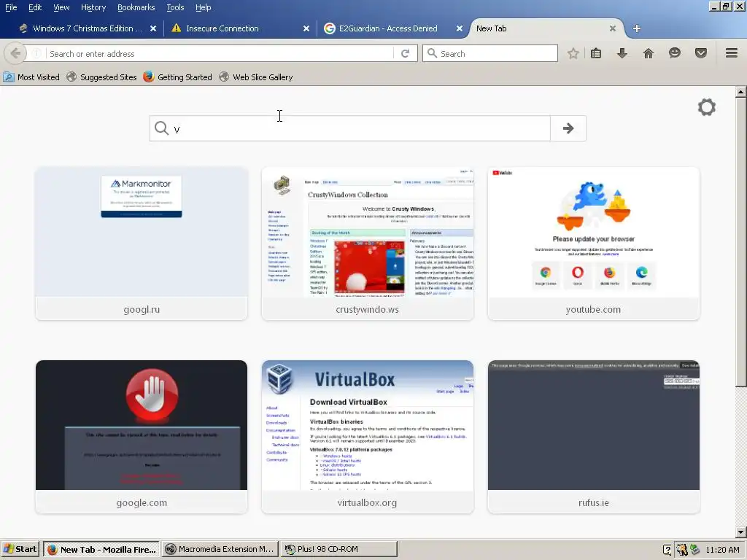Save to Pocket icon
The image size is (747, 560).
pos(701,53)
